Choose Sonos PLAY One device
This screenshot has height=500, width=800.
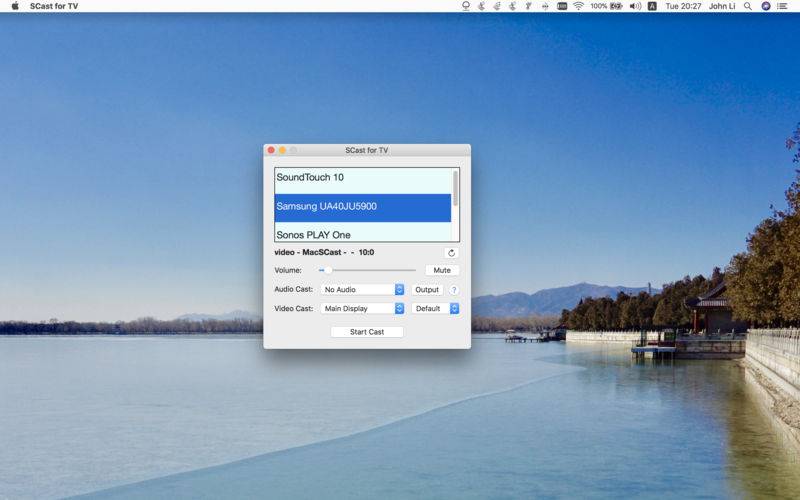tap(363, 232)
